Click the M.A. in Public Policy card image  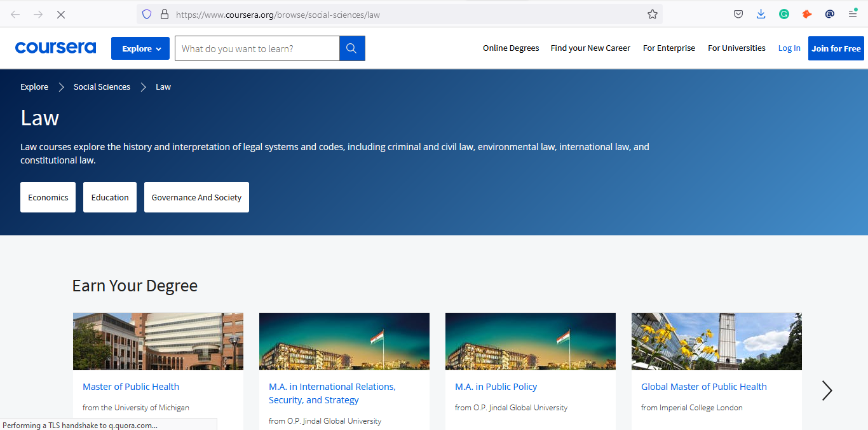[531, 342]
